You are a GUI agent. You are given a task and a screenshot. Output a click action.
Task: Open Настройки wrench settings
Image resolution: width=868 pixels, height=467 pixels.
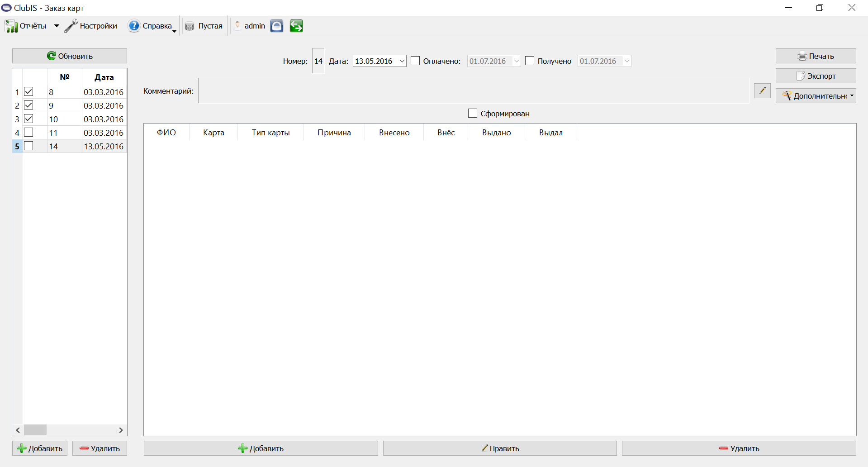[71, 26]
